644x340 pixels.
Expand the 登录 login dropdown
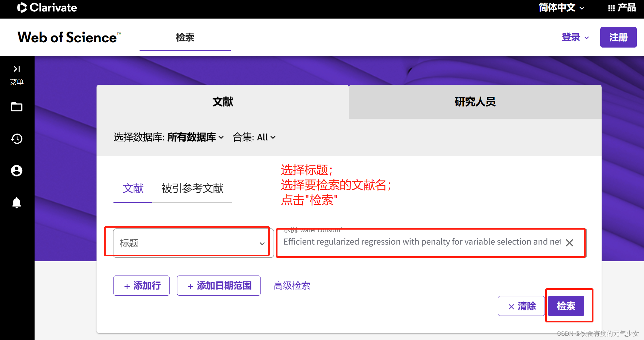point(575,37)
